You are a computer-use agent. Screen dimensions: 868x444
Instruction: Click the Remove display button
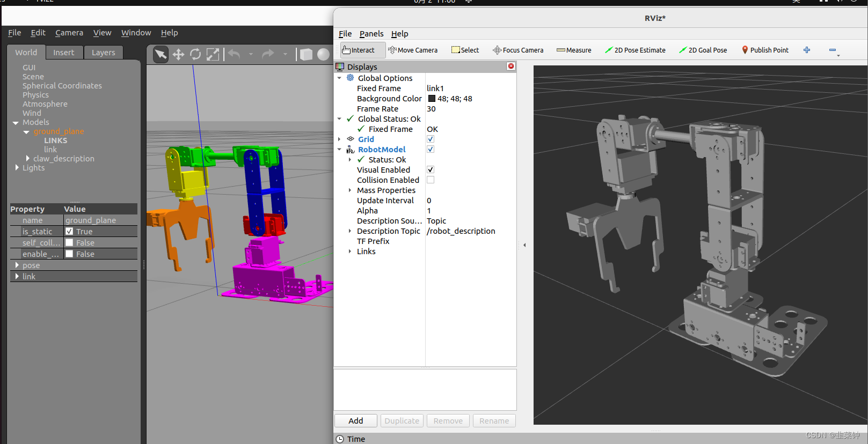(x=448, y=421)
